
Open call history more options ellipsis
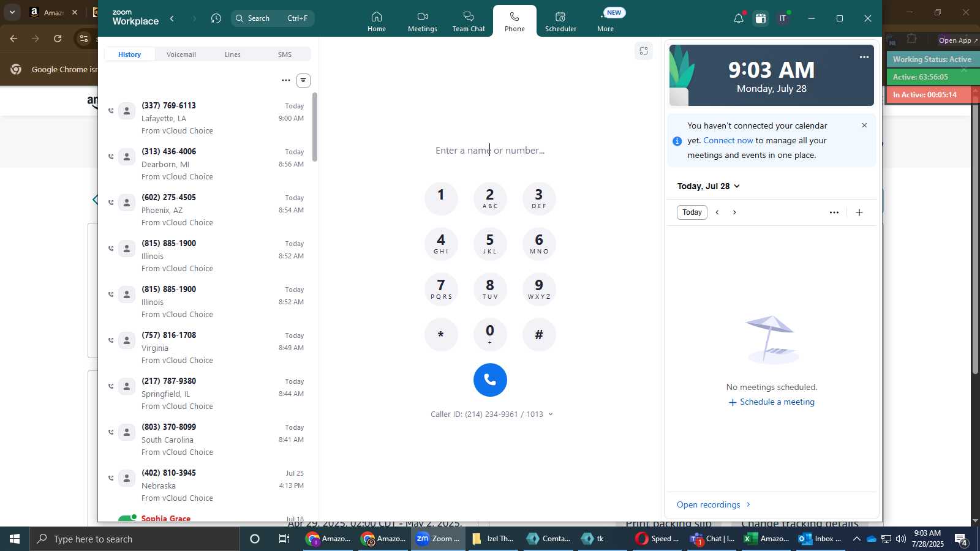(x=286, y=80)
